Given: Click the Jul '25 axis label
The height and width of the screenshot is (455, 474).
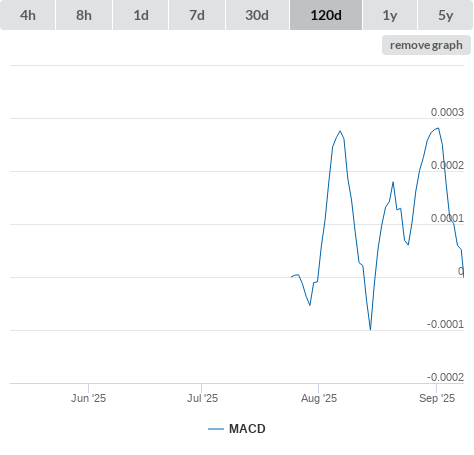Looking at the screenshot, I should (x=202, y=398).
